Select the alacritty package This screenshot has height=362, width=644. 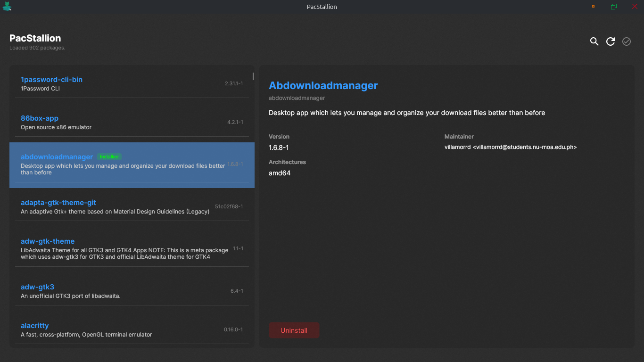pyautogui.click(x=132, y=330)
